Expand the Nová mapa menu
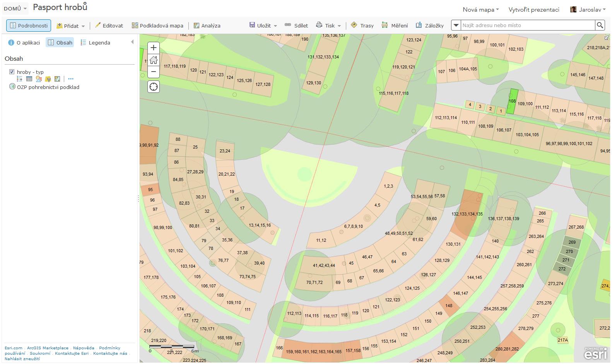This screenshot has width=612, height=364. [x=481, y=10]
